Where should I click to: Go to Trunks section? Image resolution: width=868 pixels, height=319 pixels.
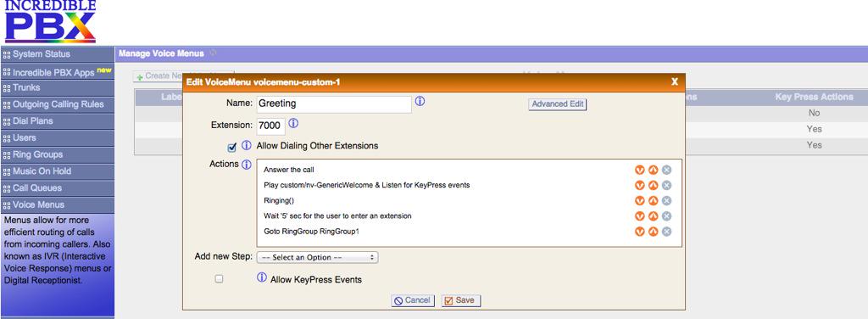[x=58, y=87]
